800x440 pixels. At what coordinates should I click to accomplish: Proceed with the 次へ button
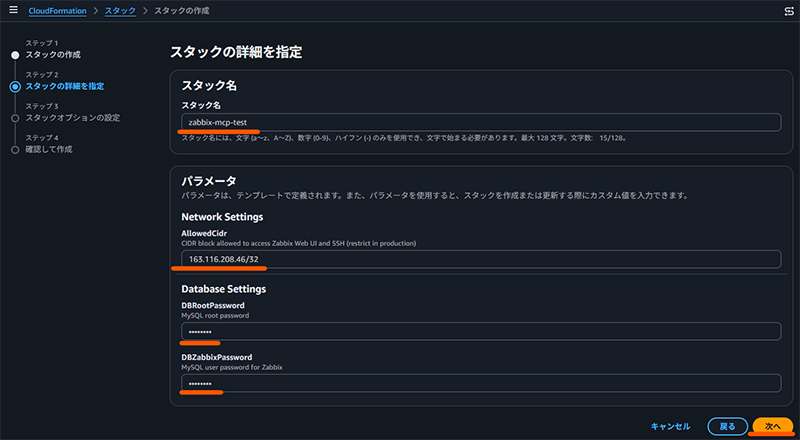[773, 426]
